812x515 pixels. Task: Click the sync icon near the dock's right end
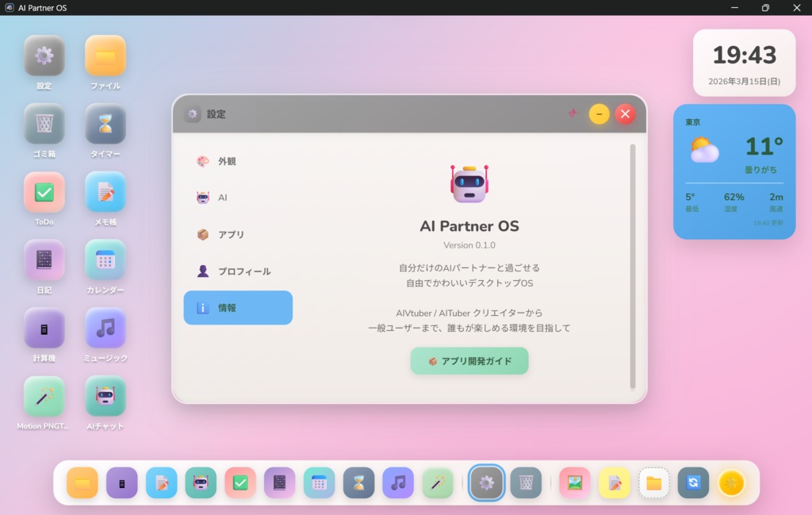tap(693, 482)
